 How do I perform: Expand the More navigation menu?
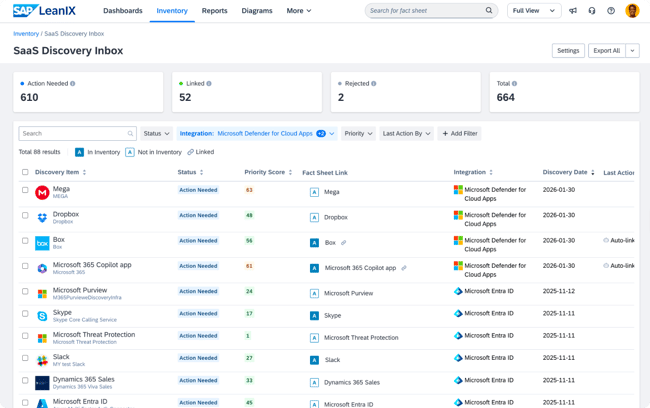click(299, 11)
